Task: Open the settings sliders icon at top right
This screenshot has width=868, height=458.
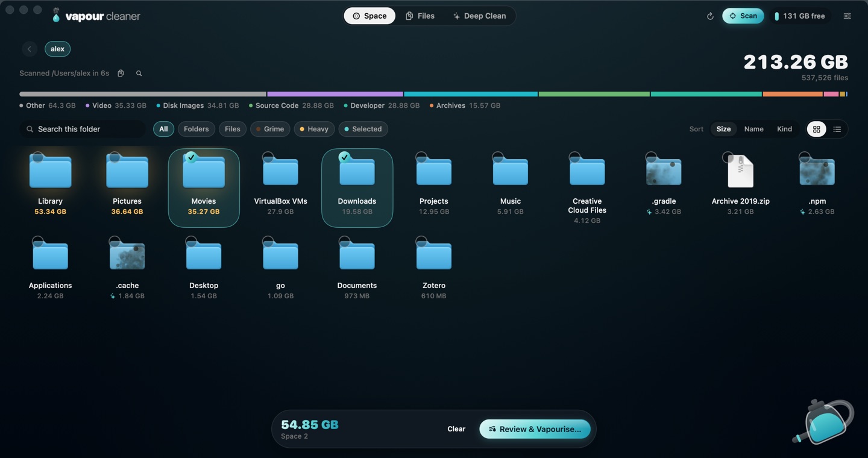Action: (847, 16)
